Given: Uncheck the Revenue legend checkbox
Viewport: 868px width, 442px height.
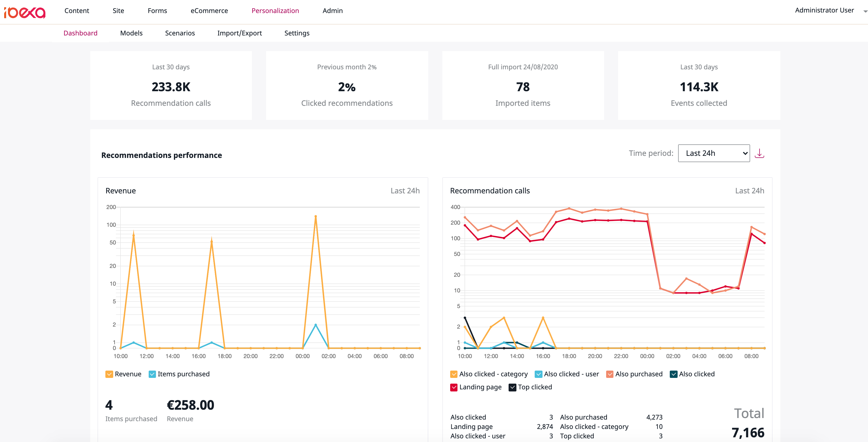Looking at the screenshot, I should tap(109, 374).
